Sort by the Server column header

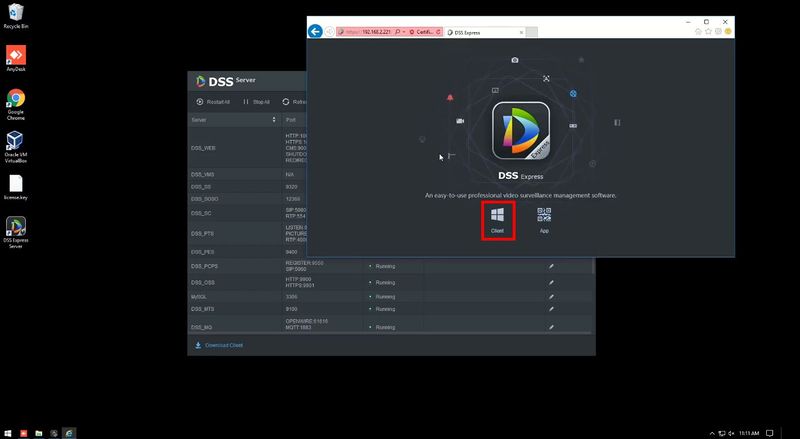coord(234,120)
